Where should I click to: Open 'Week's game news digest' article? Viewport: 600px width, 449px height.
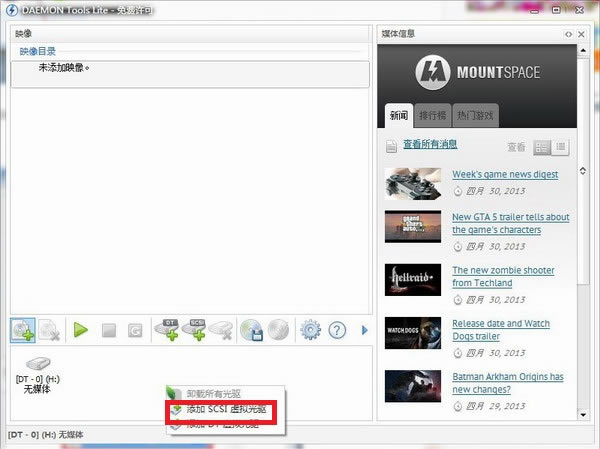point(505,174)
